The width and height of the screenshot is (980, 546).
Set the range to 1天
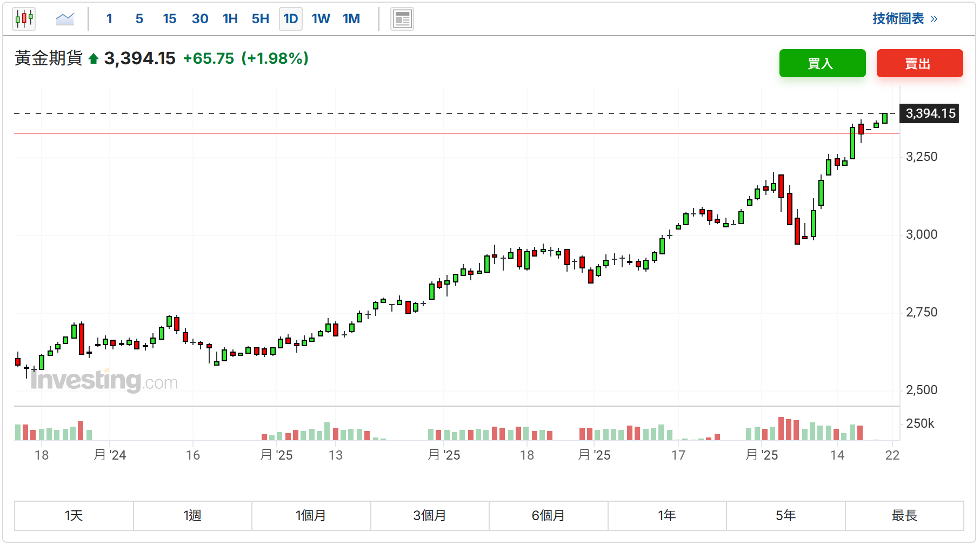click(x=74, y=516)
